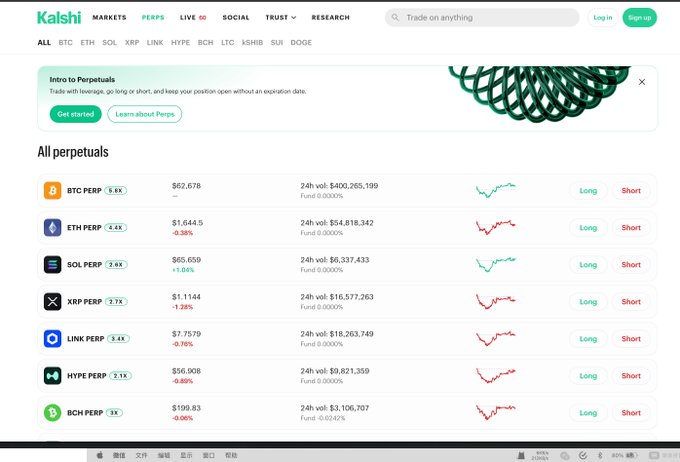Expand the TRUST dropdown menu
This screenshot has width=680, height=462.
coord(281,17)
